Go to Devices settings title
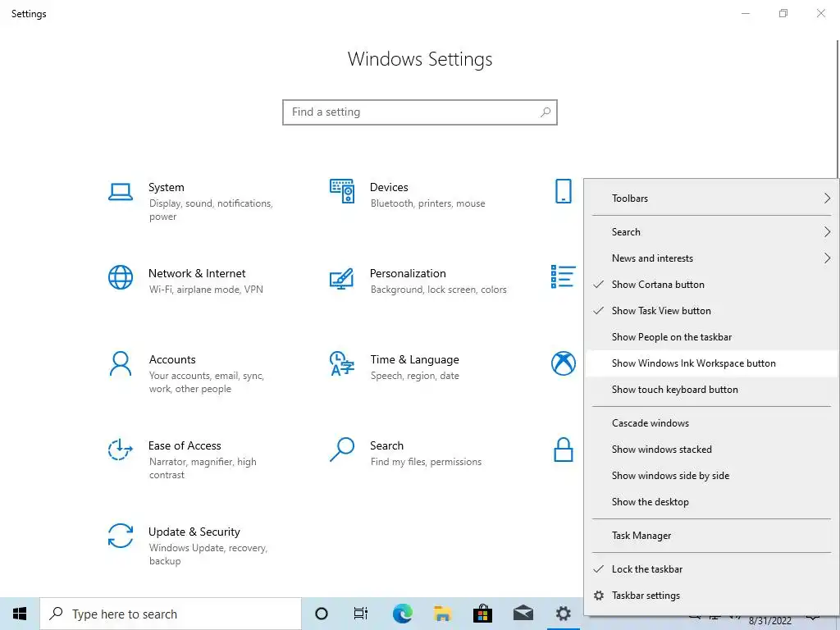 [389, 188]
